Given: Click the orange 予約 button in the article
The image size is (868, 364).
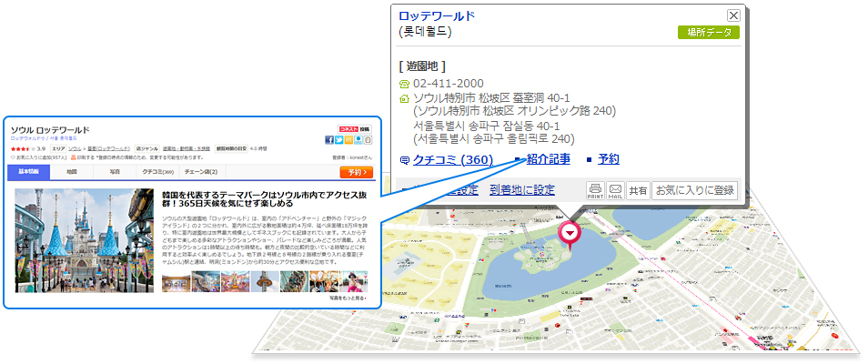Looking at the screenshot, I should (x=357, y=173).
